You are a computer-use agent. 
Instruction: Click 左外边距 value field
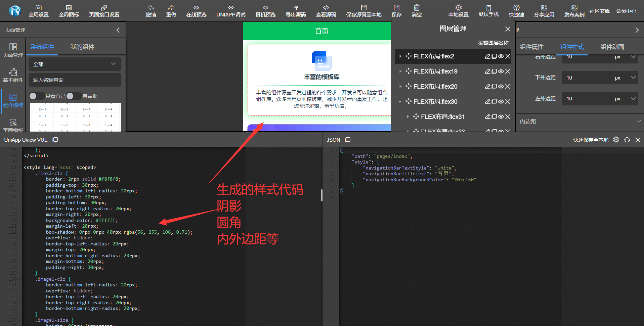586,99
